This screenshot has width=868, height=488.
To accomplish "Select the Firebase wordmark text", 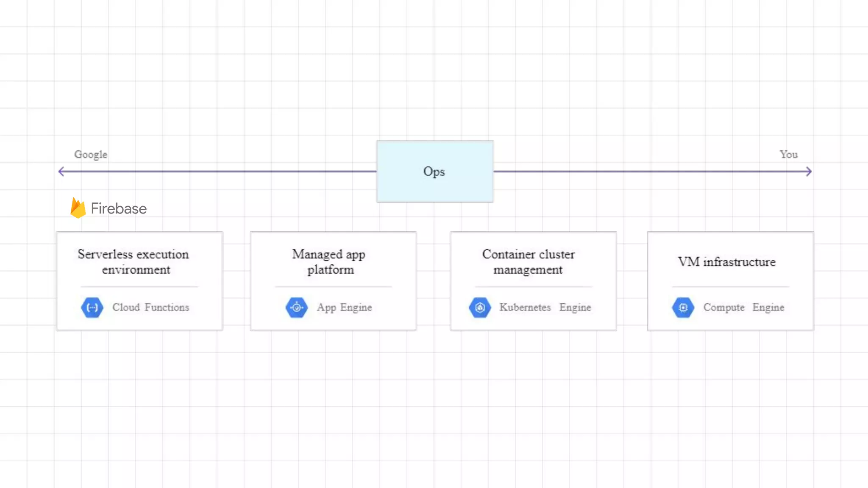I will (119, 208).
